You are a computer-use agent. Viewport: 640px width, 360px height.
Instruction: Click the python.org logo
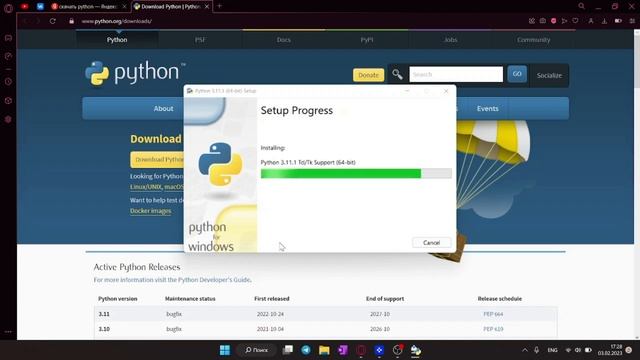(135, 73)
